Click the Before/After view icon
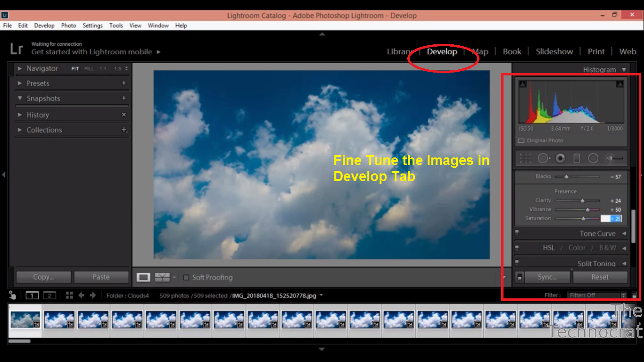This screenshot has height=362, width=644. (162, 277)
